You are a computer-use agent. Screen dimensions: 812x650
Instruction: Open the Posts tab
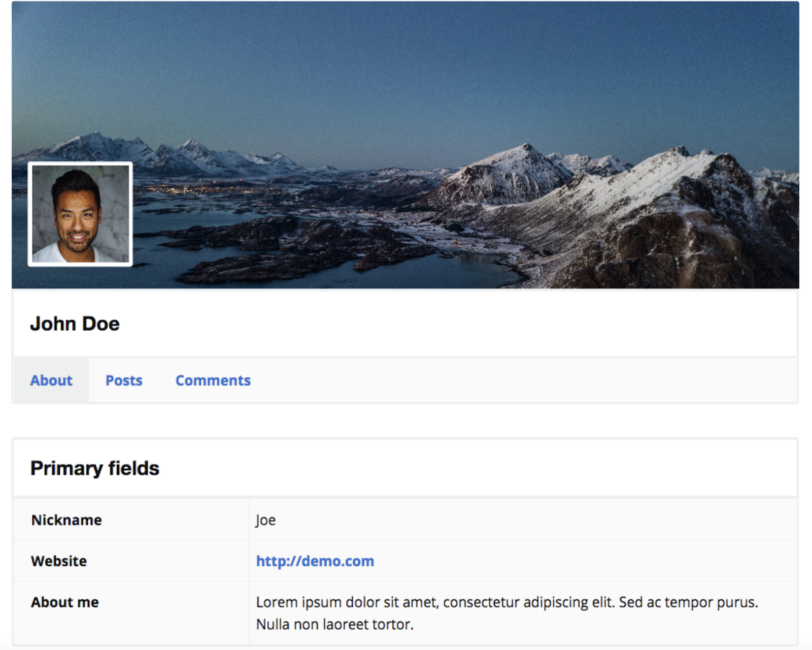point(124,380)
